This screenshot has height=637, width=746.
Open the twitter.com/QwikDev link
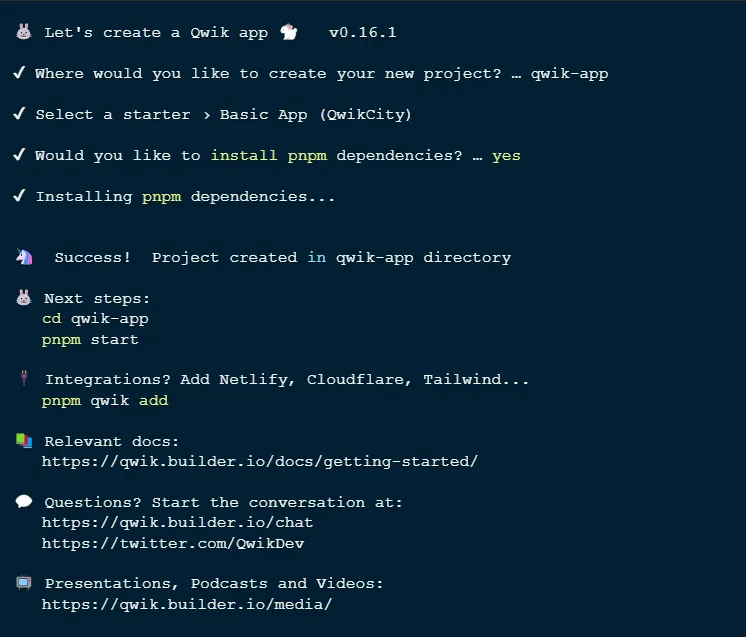[x=173, y=543]
